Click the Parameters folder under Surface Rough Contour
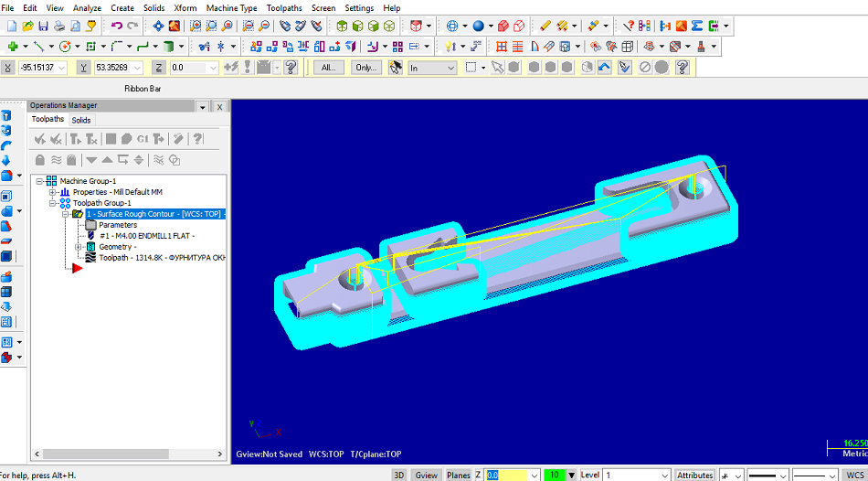868x481 pixels. [117, 225]
